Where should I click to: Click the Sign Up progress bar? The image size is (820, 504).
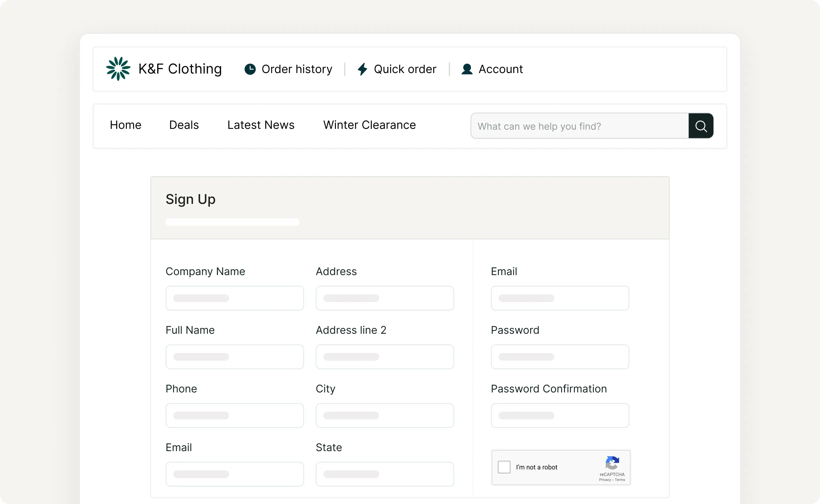(232, 222)
